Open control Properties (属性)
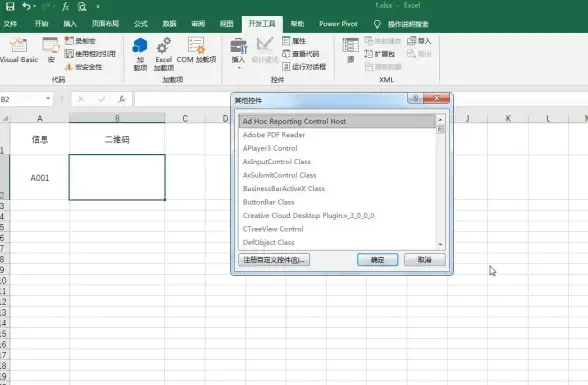 point(294,40)
